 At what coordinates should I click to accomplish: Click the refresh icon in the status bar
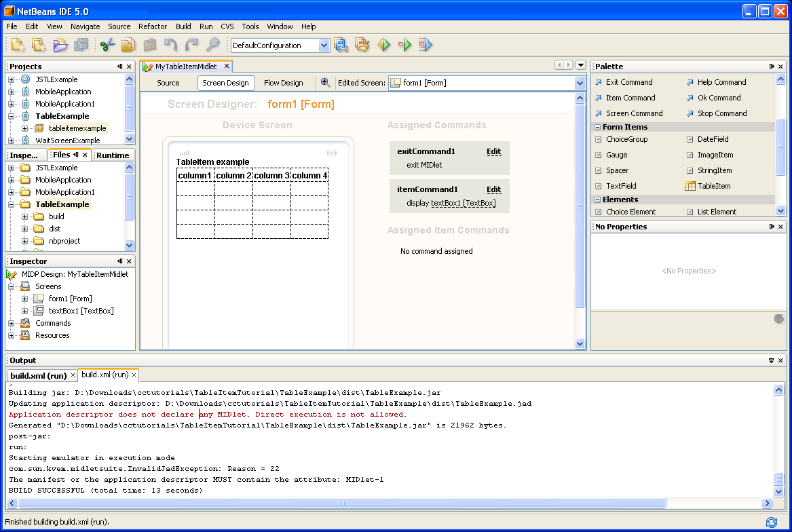[771, 522]
